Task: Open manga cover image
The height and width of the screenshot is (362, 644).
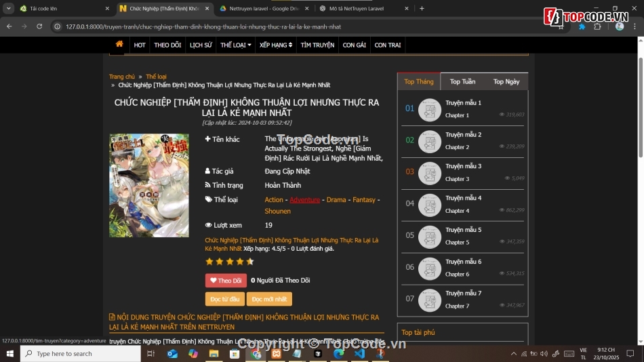Action: click(149, 185)
